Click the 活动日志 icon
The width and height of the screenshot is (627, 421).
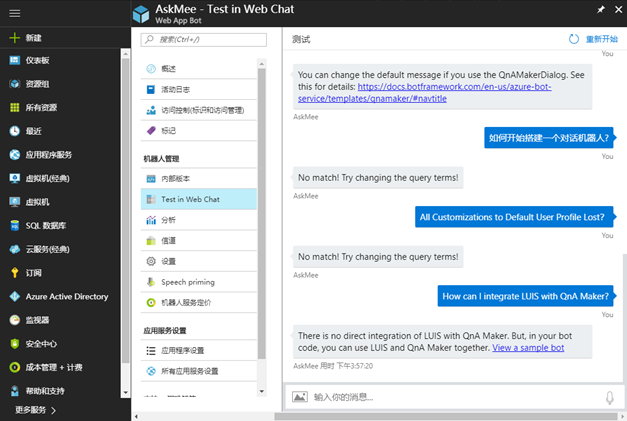151,90
